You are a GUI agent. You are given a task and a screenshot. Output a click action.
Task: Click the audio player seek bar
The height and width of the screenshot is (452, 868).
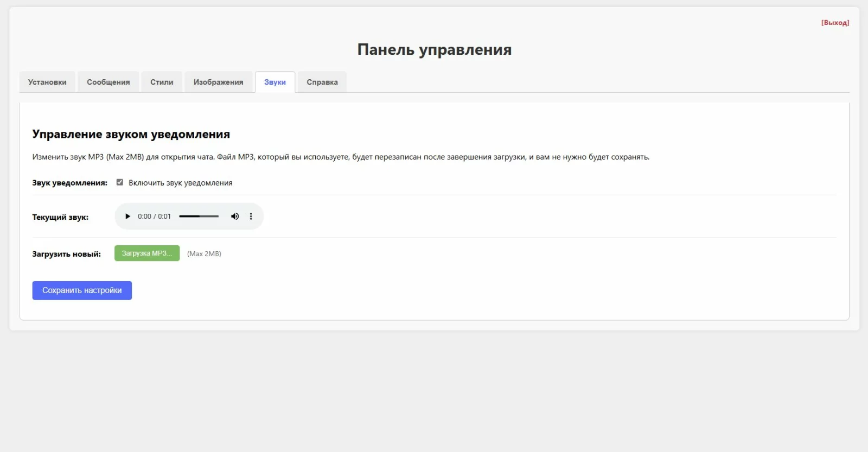(x=199, y=217)
